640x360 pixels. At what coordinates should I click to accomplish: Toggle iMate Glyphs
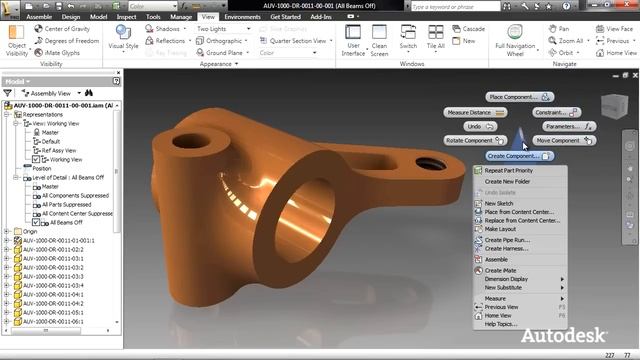57,53
